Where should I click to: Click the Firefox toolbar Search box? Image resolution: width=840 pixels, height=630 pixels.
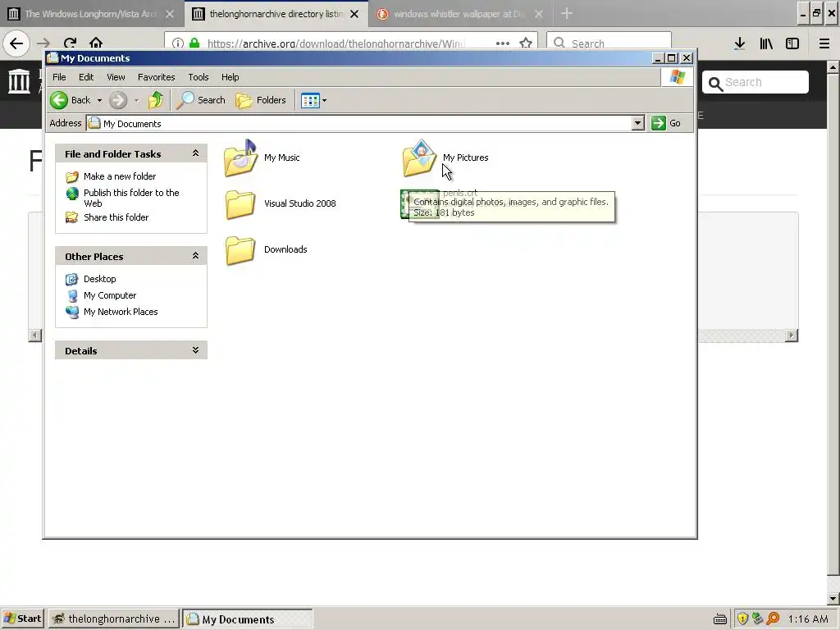click(609, 43)
